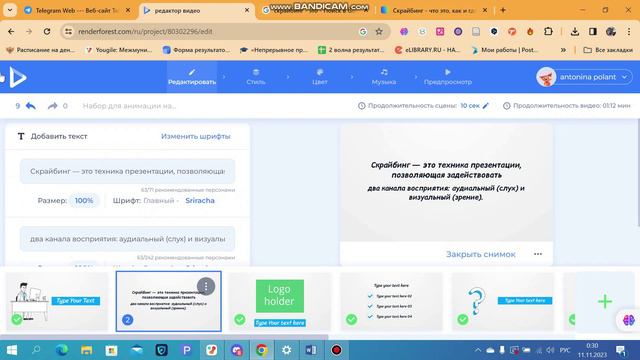Edit the first text field starting with Скрайбинг
Viewport: 640px width, 360px height.
tap(127, 171)
